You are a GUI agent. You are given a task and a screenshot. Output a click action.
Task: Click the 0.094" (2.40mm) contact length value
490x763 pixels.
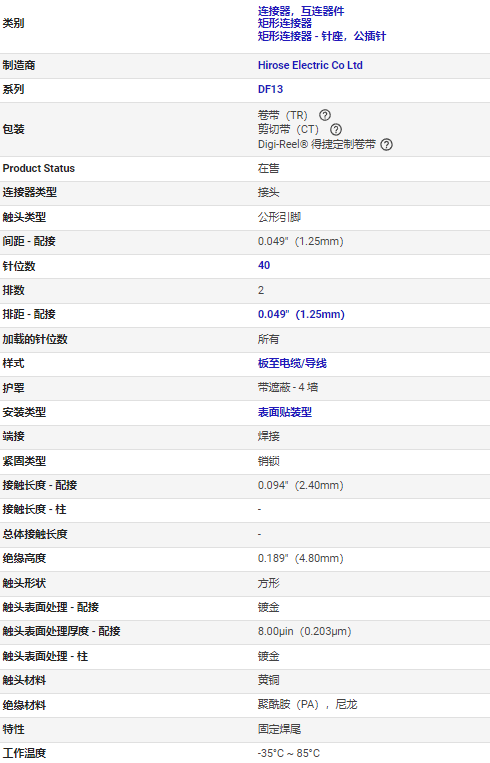coord(301,485)
